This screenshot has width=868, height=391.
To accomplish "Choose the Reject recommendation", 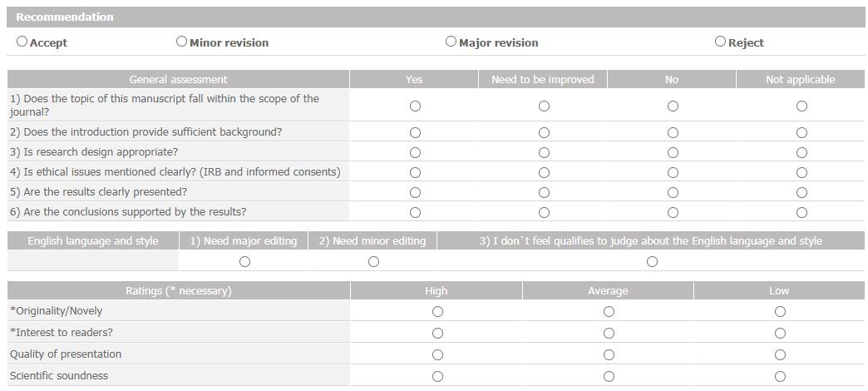I will pyautogui.click(x=720, y=42).
